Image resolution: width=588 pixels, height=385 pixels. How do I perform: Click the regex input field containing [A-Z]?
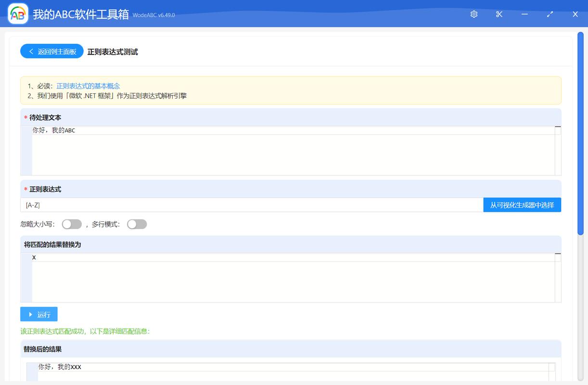252,205
